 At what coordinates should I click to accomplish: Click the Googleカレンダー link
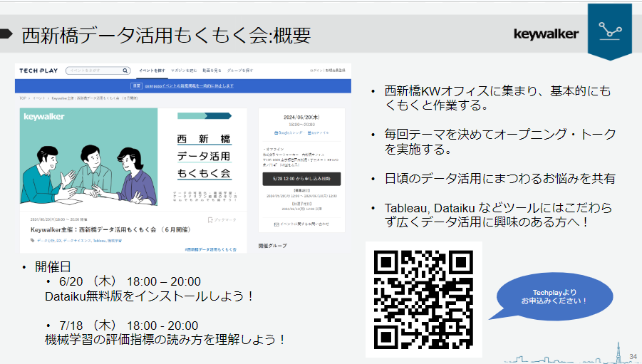pos(289,132)
